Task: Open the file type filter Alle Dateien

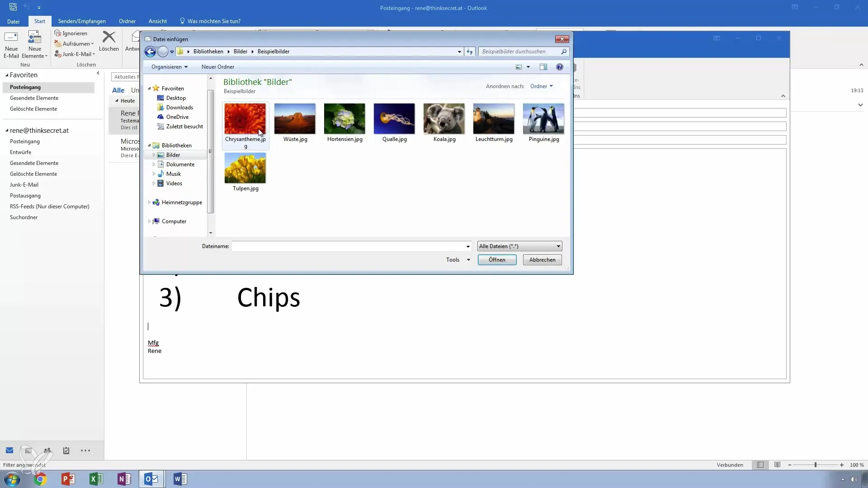Action: [519, 246]
